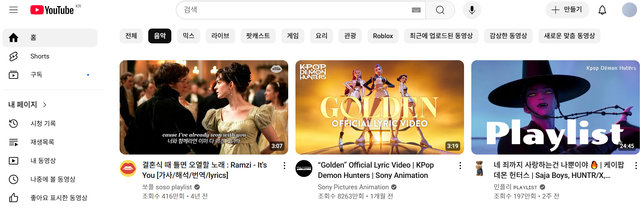Open the title link 결혼식 때 틀면 오열할 노래
Screen dimensions: 644x212
point(204,170)
